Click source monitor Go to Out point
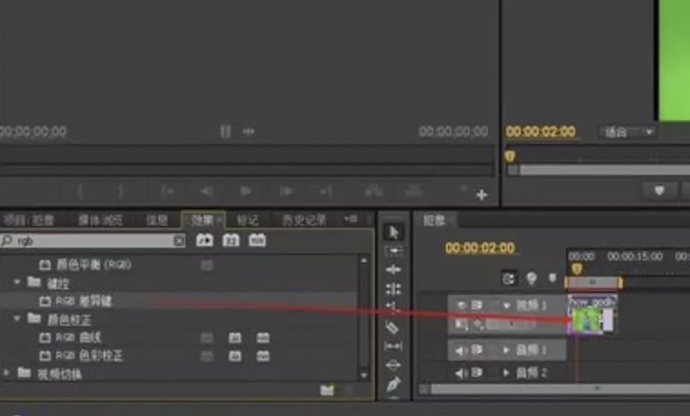 tap(325, 191)
